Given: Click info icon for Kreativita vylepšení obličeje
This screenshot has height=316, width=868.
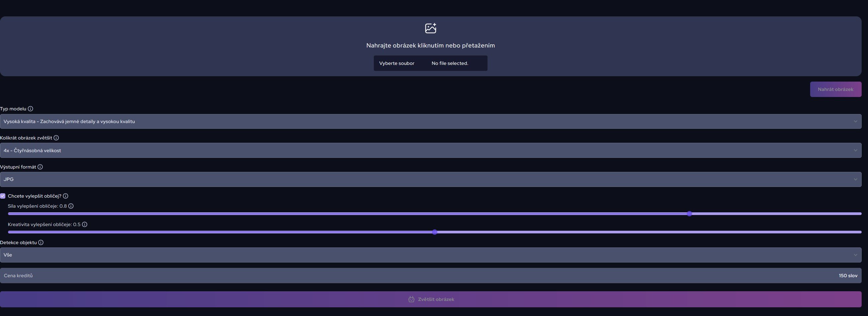Looking at the screenshot, I should (x=85, y=224).
